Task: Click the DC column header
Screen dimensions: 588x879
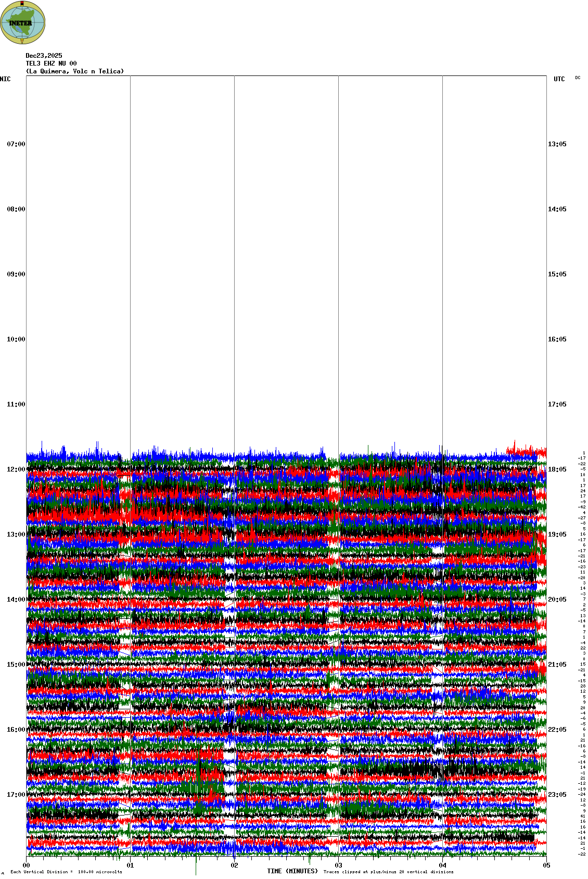Action: pos(578,78)
